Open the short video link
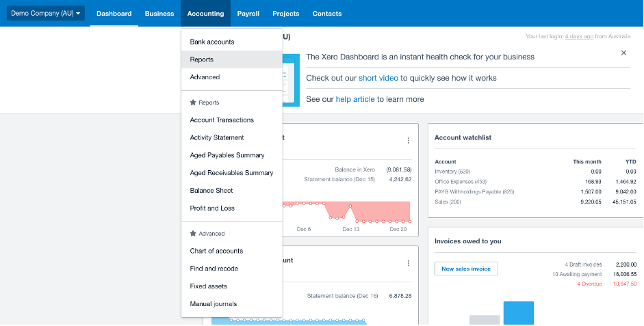The image size is (644, 326). point(378,78)
